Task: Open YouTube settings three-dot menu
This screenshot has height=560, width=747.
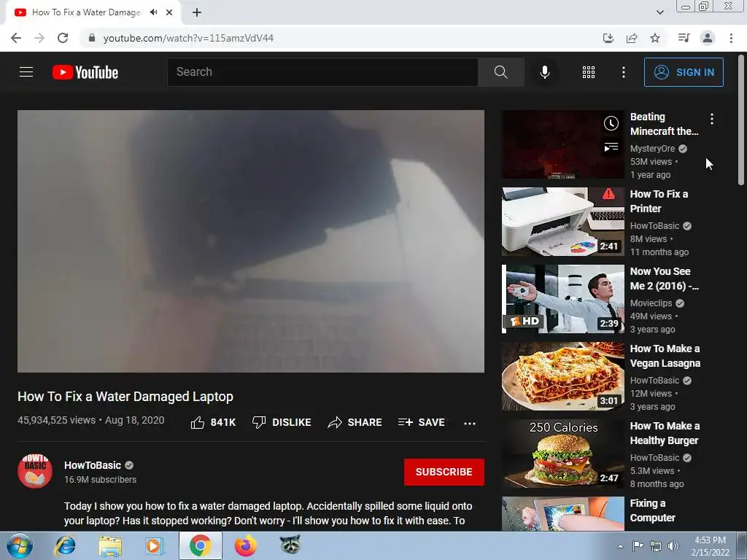Action: click(x=623, y=72)
